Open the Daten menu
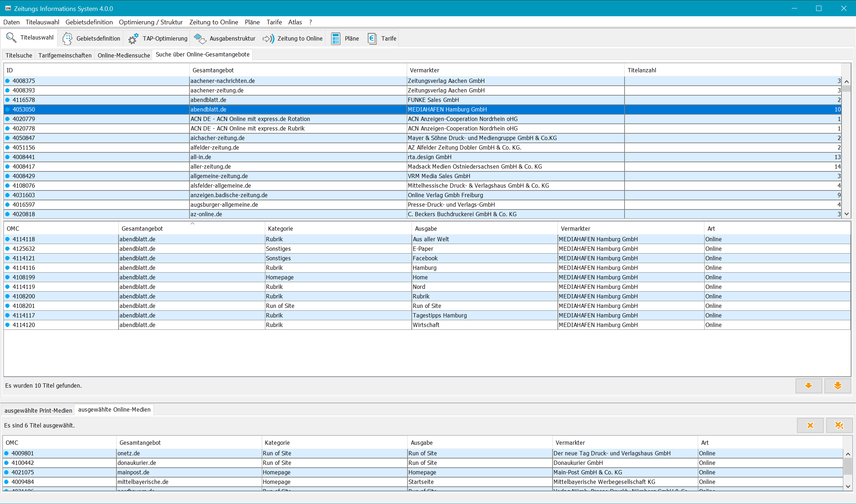The height and width of the screenshot is (504, 856). (x=11, y=22)
